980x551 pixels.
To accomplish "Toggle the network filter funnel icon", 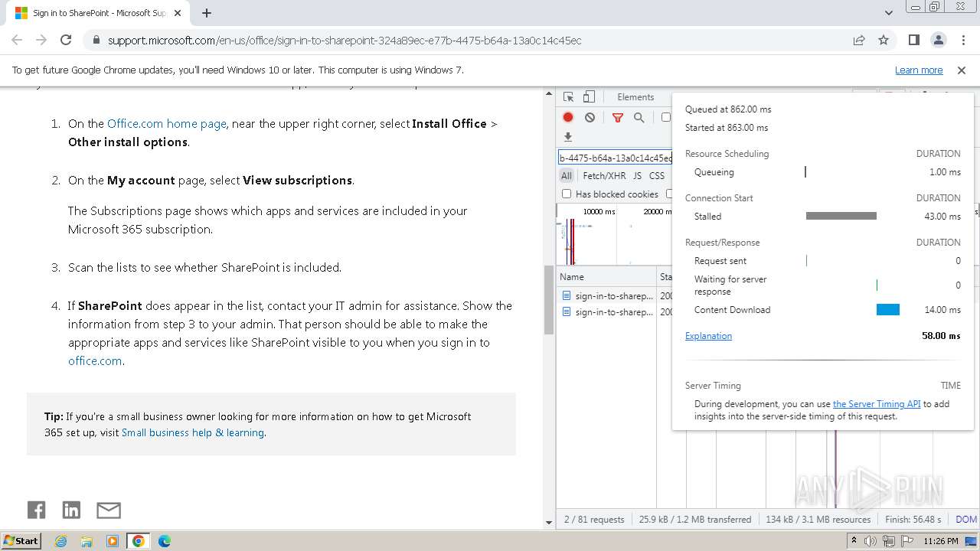I will pos(617,117).
